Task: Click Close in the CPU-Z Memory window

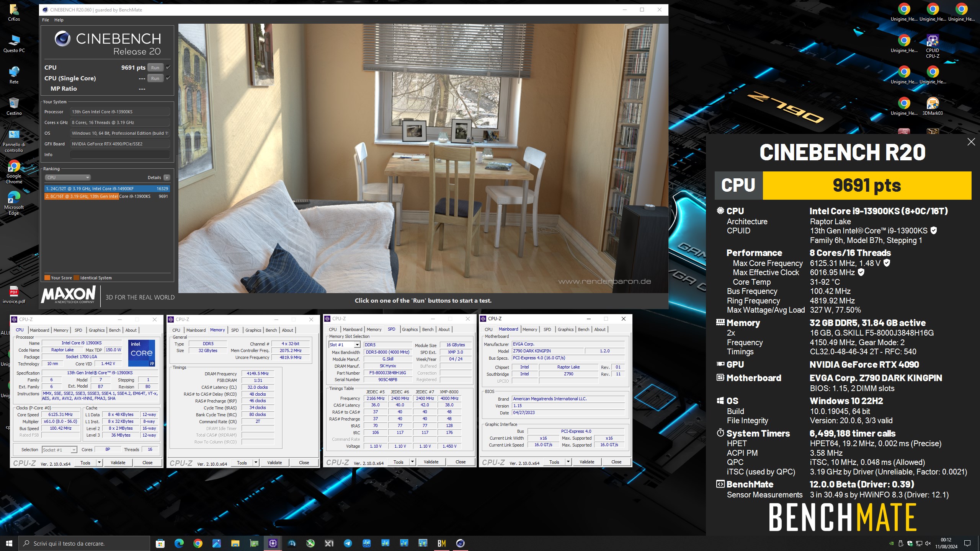Action: (304, 463)
